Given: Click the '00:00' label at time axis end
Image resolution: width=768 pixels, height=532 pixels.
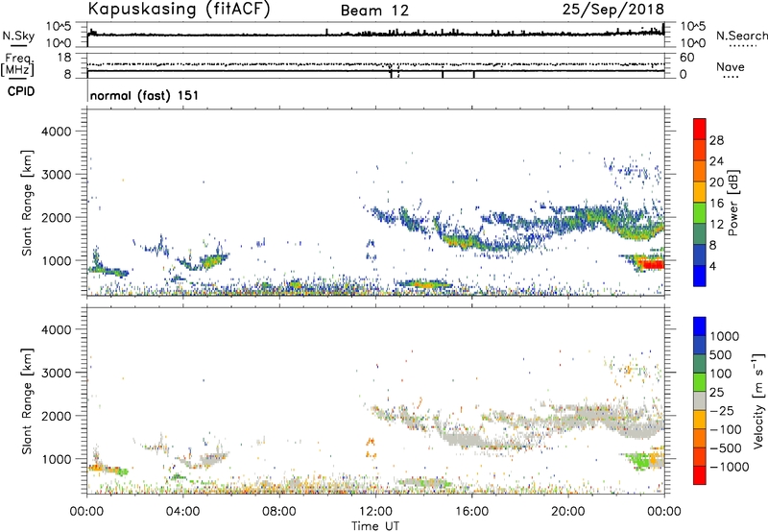Looking at the screenshot, I should coord(664,512).
